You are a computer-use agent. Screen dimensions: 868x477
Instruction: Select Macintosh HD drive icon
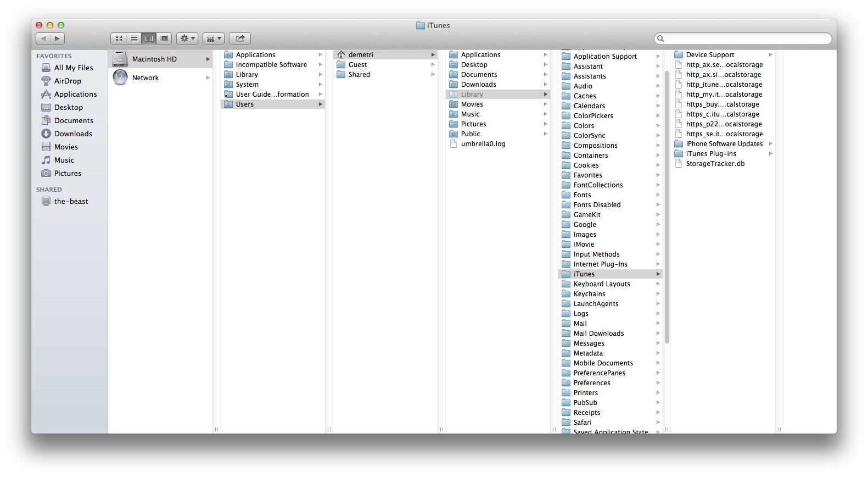coord(120,59)
